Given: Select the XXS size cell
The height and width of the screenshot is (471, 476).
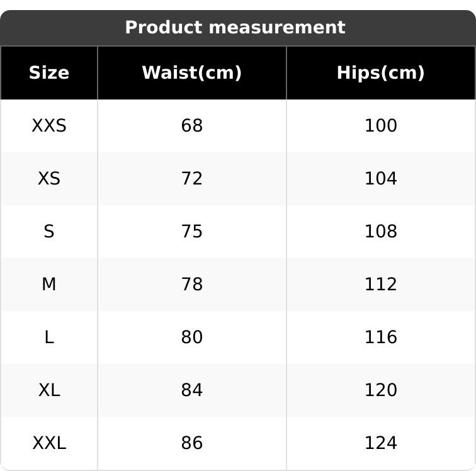Looking at the screenshot, I should click(x=49, y=126).
